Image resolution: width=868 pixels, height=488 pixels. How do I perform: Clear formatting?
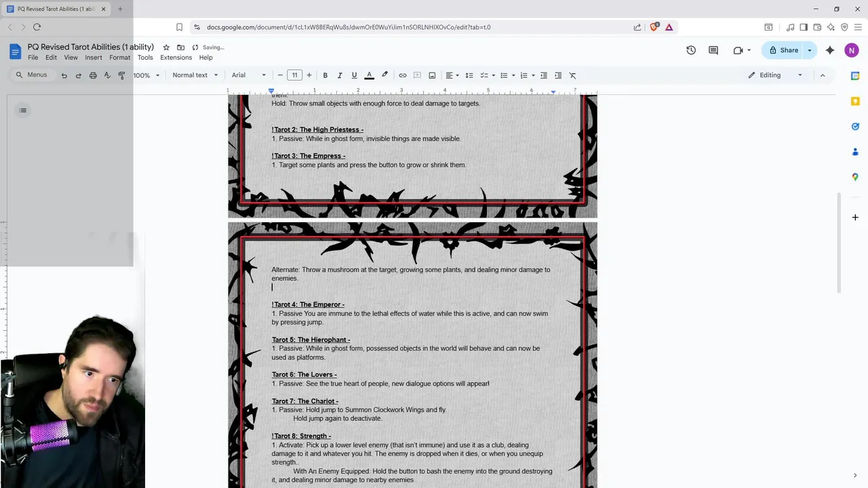(x=572, y=75)
